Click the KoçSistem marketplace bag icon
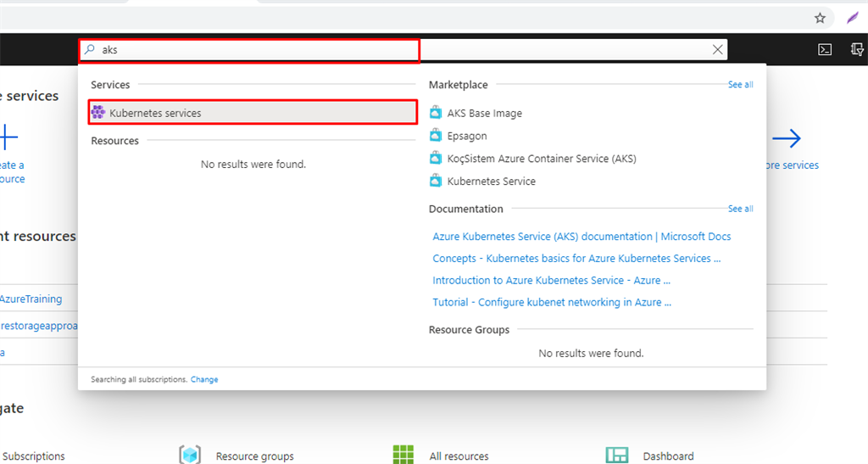 (x=436, y=159)
